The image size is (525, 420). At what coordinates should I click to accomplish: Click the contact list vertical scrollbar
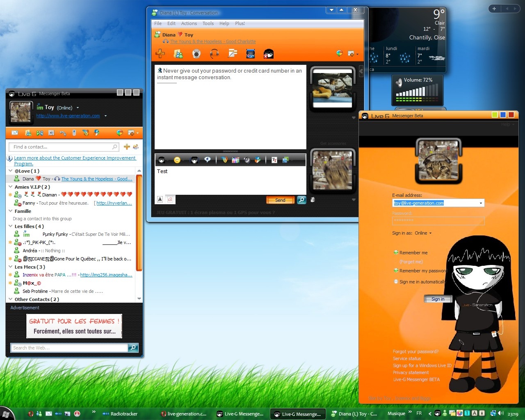(x=139, y=224)
